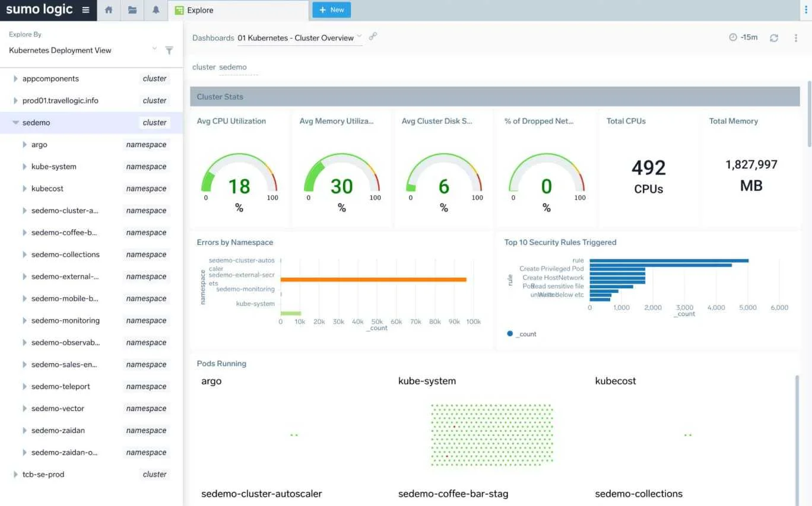Select the sedemo-observab... namespace row
Viewport: 812px width, 506px height.
[x=91, y=342]
